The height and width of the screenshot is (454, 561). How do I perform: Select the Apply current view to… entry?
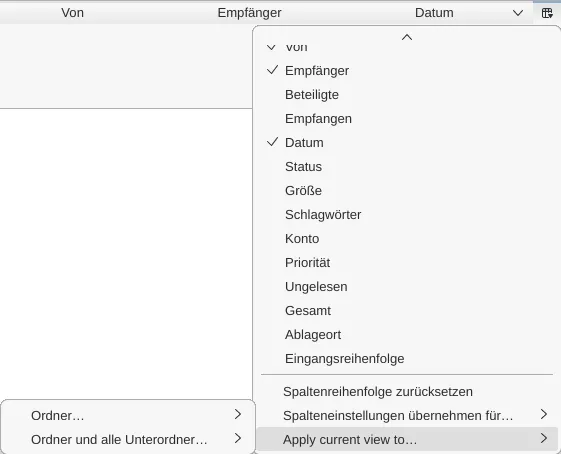coord(407,439)
